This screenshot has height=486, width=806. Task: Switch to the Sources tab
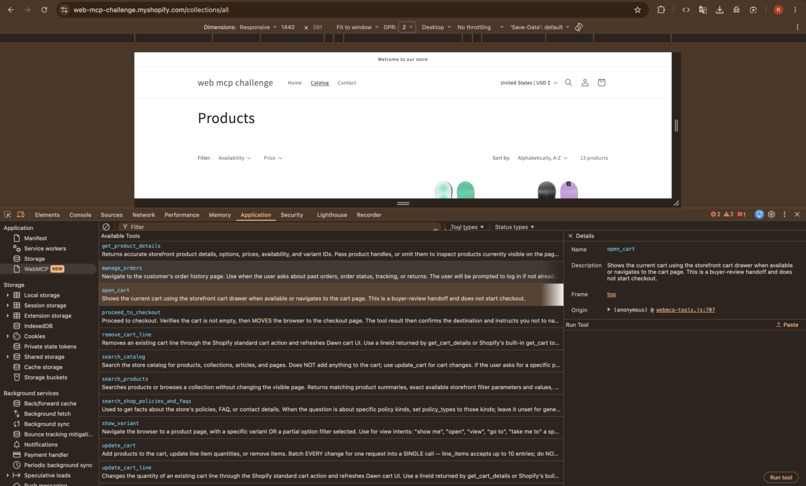point(112,215)
